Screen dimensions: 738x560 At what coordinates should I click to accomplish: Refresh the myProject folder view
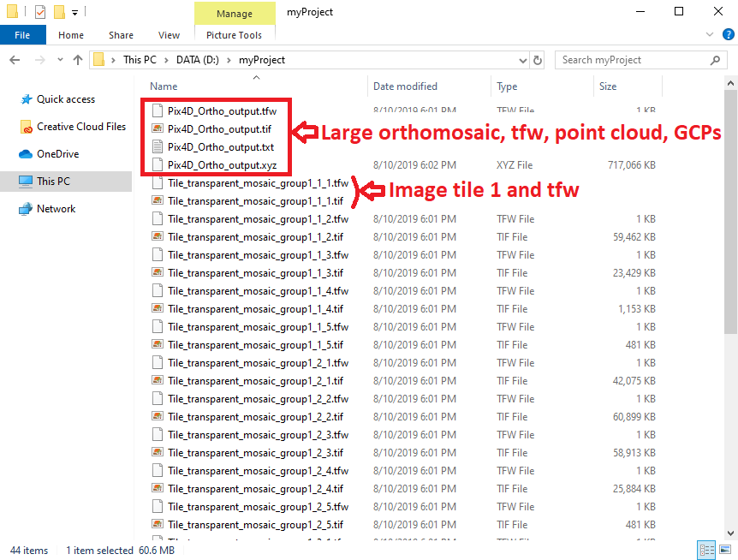pyautogui.click(x=538, y=60)
